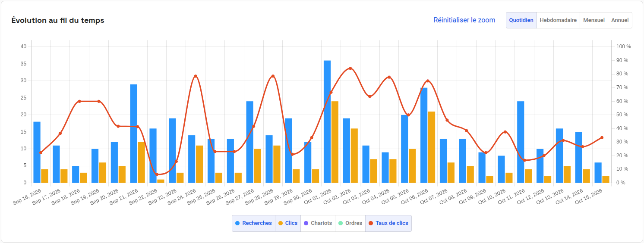The height and width of the screenshot is (243, 644).
Task: Click the Oct 15, 2026 click-rate line point
Action: [602, 138]
